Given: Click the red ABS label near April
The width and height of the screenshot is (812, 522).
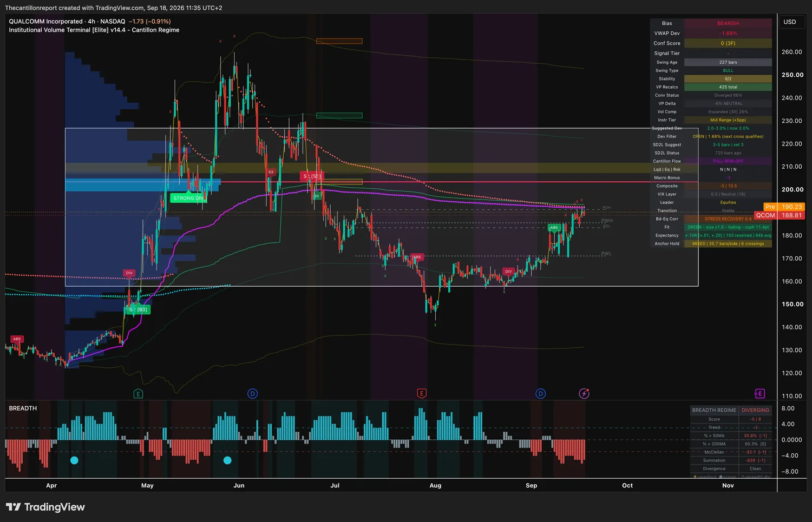Looking at the screenshot, I should click(17, 339).
